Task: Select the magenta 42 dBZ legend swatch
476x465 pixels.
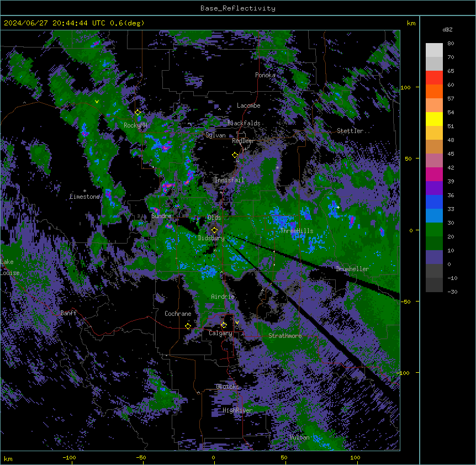Action: pos(434,174)
